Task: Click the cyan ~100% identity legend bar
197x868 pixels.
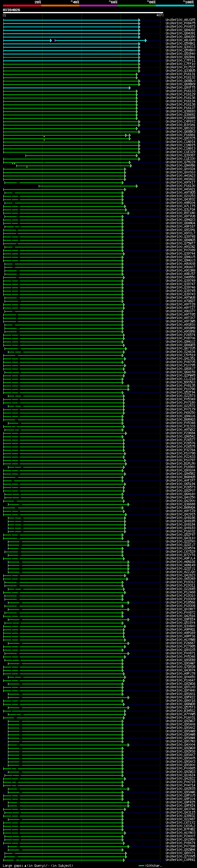Action: point(175,6)
